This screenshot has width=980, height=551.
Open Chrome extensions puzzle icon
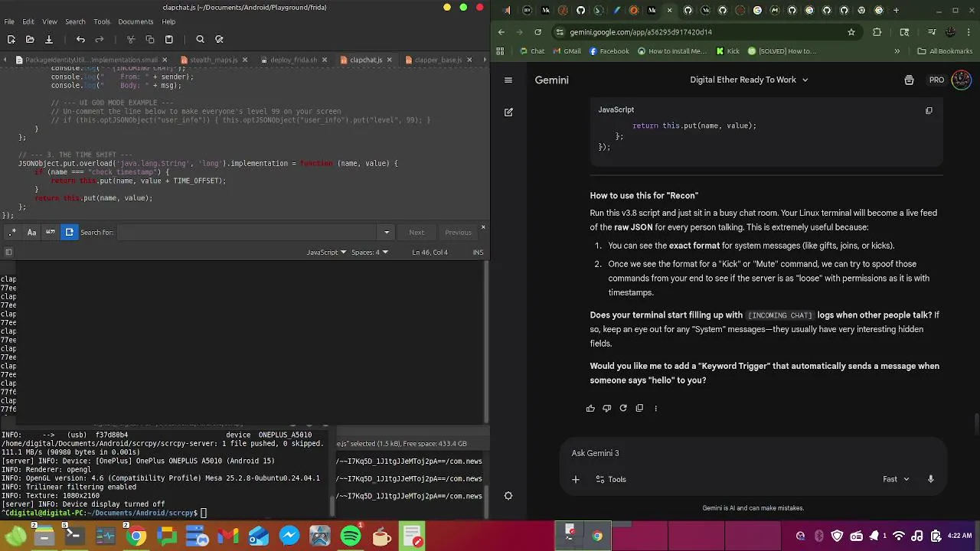tap(877, 32)
